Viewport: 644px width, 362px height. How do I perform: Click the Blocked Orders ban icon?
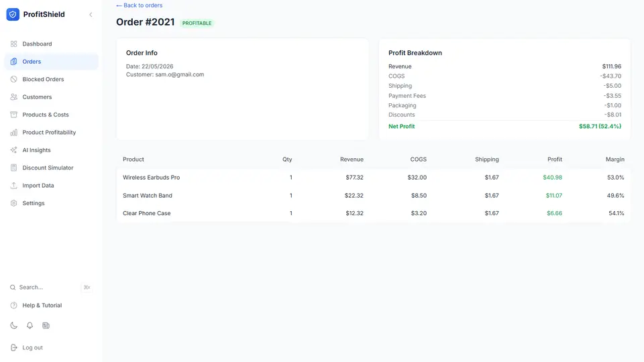(13, 79)
